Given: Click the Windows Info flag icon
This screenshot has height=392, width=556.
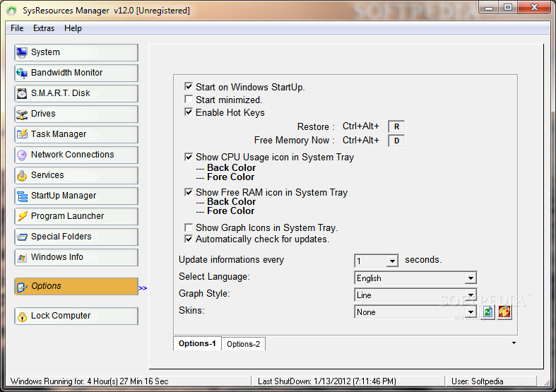Looking at the screenshot, I should coord(22,257).
